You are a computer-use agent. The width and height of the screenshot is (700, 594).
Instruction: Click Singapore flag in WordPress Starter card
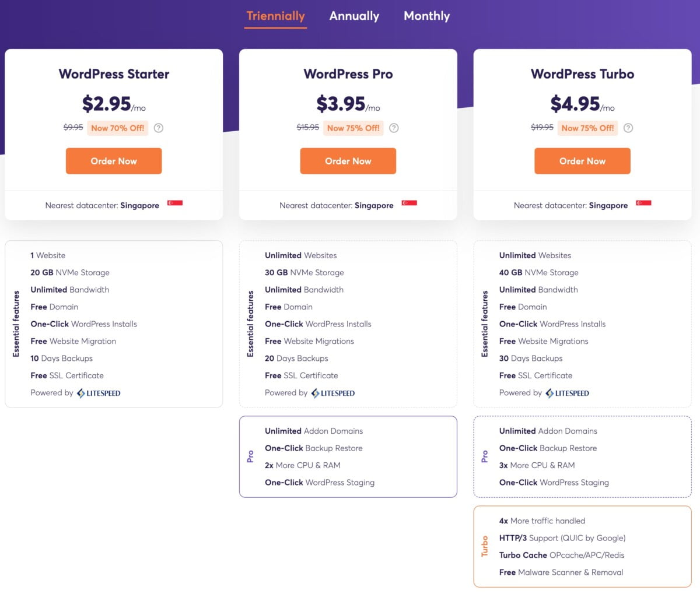tap(175, 203)
